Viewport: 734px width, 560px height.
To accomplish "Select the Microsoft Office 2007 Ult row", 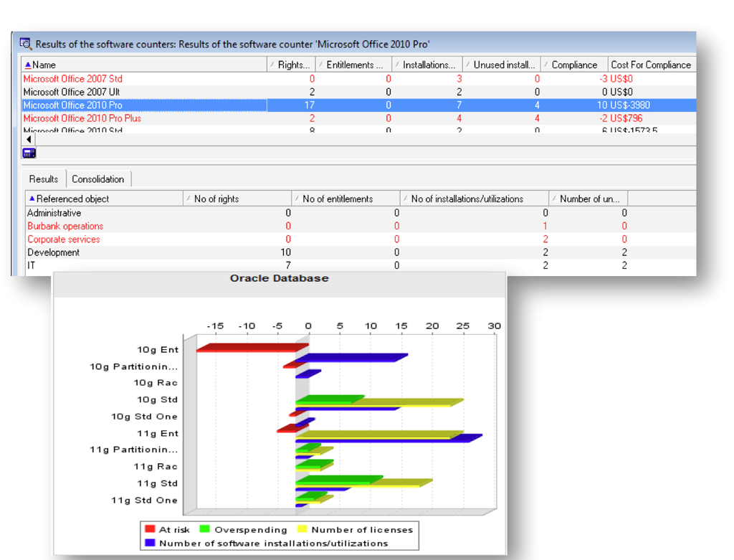I will [358, 92].
